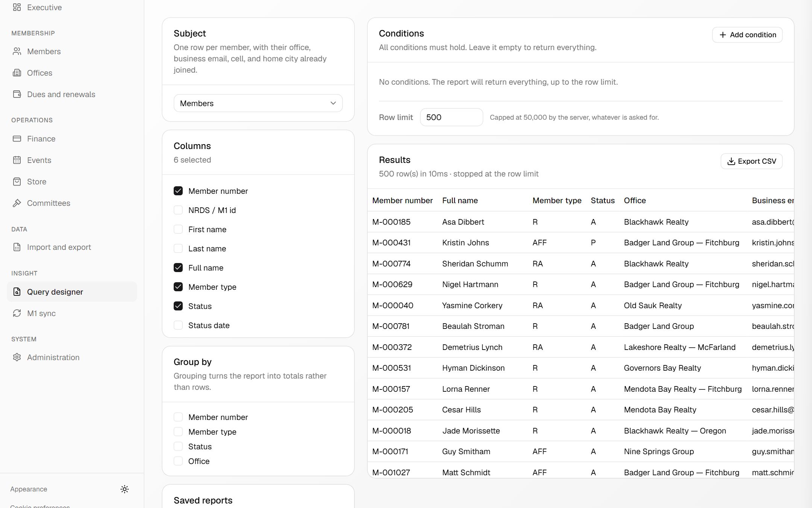
Task: Open Finance section
Action: click(72, 138)
